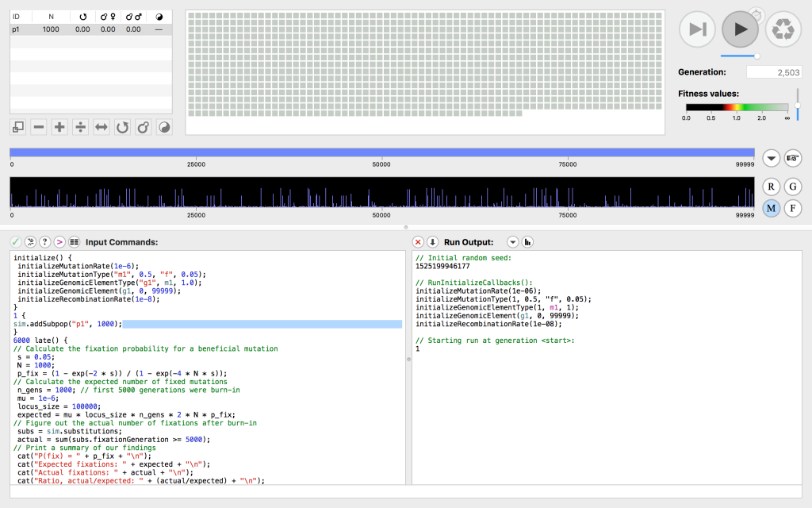Toggle mutations display with M button

click(x=771, y=208)
